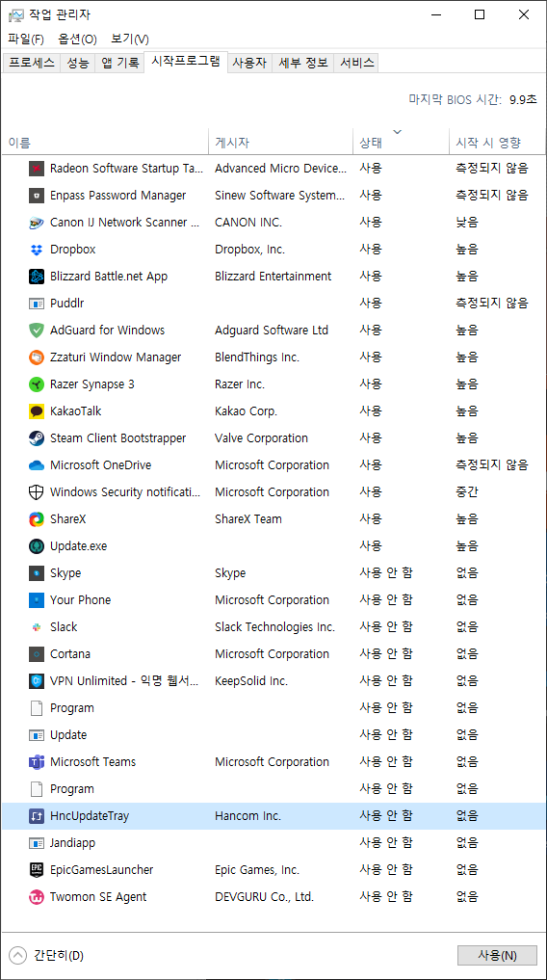The height and width of the screenshot is (980, 547).
Task: Click the AdGuard for Windows shield icon
Action: pyautogui.click(x=37, y=330)
